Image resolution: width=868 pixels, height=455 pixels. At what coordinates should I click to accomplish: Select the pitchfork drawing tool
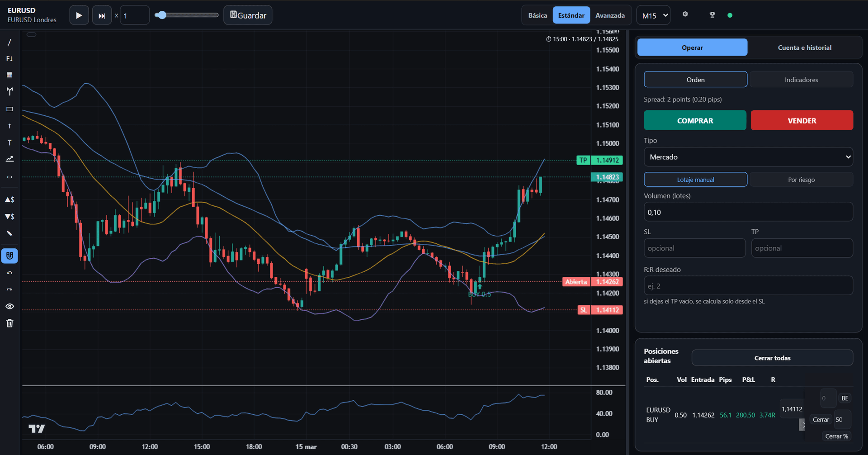coord(9,91)
